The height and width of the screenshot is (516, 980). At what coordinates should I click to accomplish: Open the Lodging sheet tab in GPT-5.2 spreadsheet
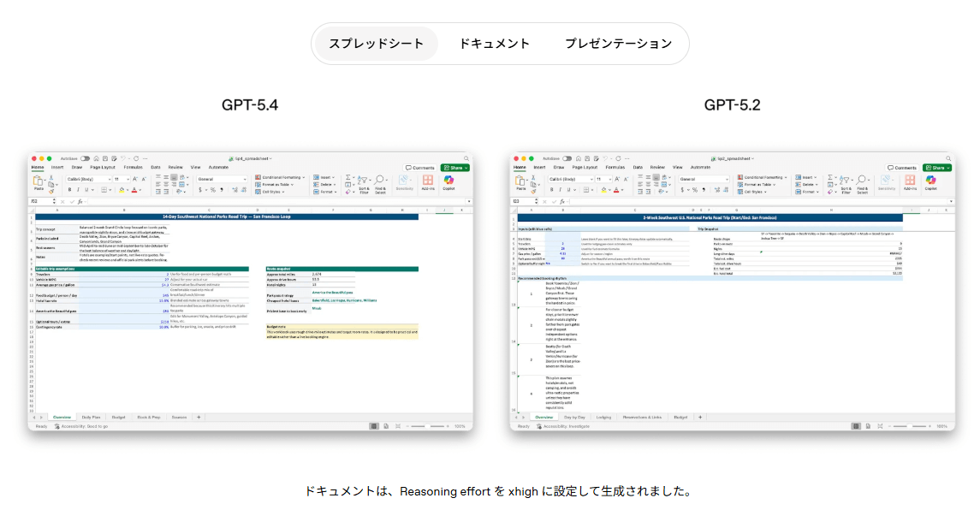pos(604,417)
